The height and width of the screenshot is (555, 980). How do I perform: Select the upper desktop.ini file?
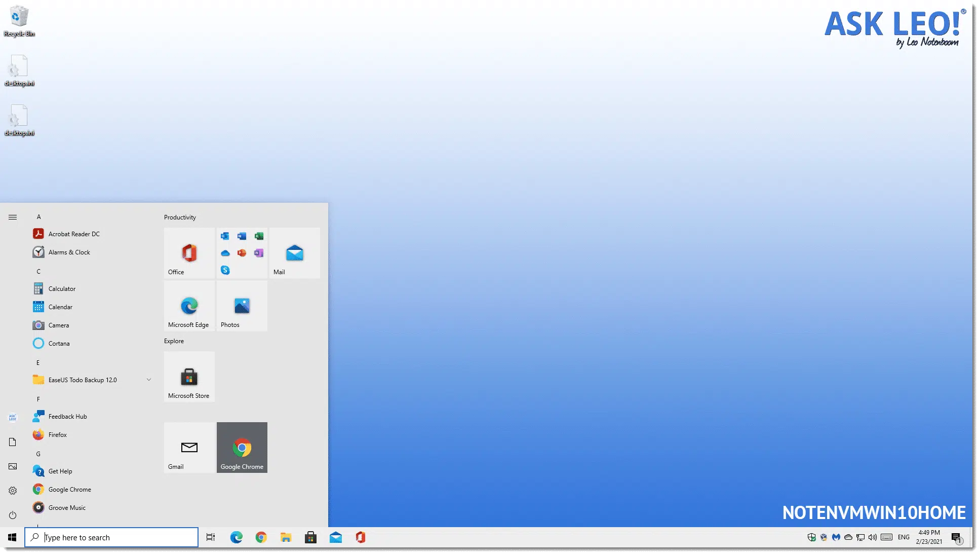coord(19,70)
